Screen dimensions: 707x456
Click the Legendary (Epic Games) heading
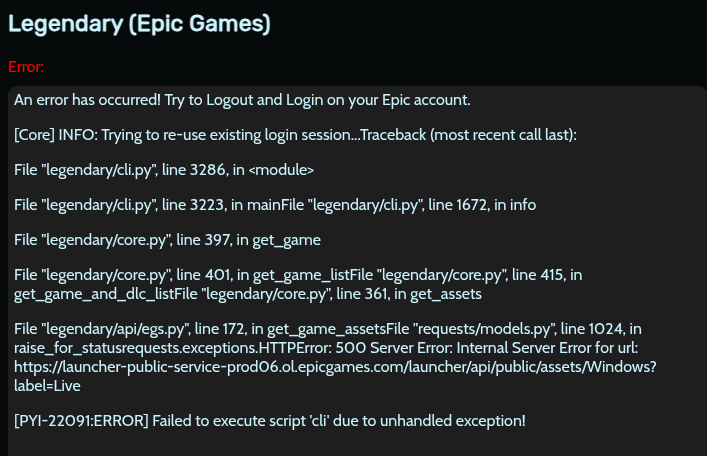pos(139,22)
